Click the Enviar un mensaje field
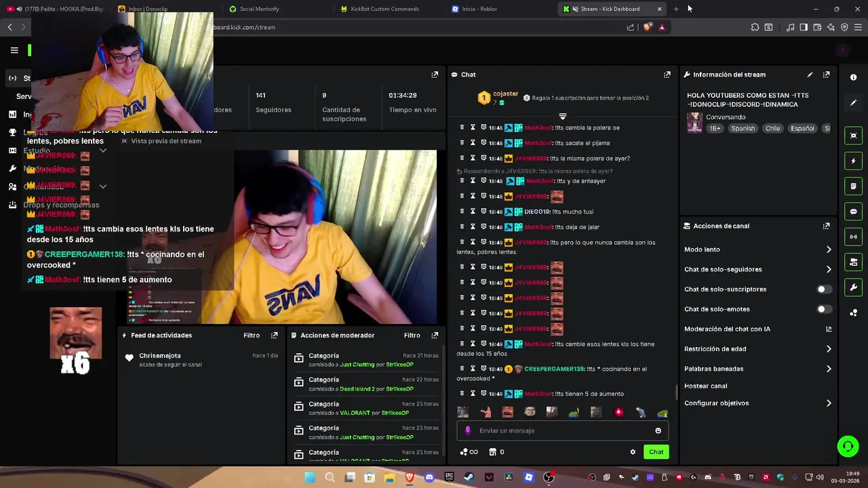The height and width of the screenshot is (488, 868). coord(563,431)
